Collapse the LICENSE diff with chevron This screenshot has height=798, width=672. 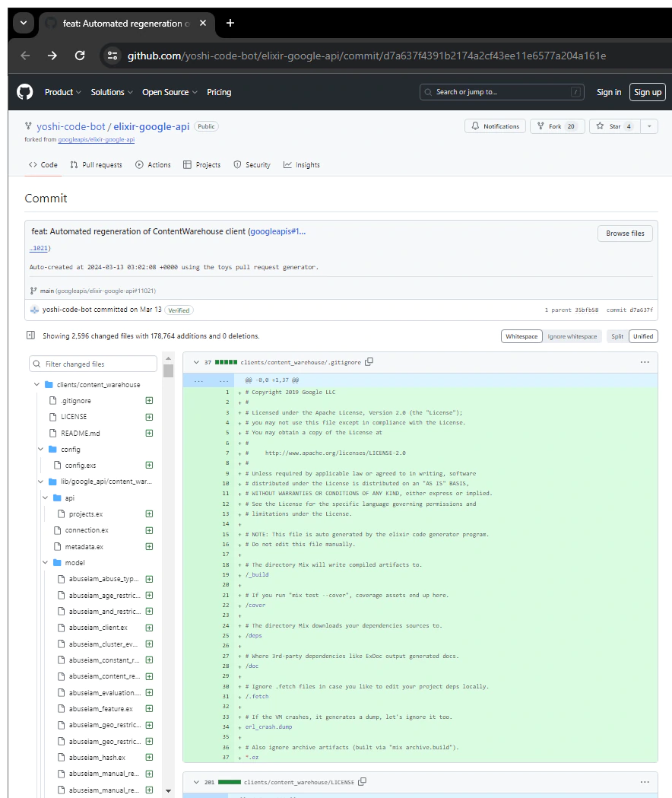(x=196, y=782)
